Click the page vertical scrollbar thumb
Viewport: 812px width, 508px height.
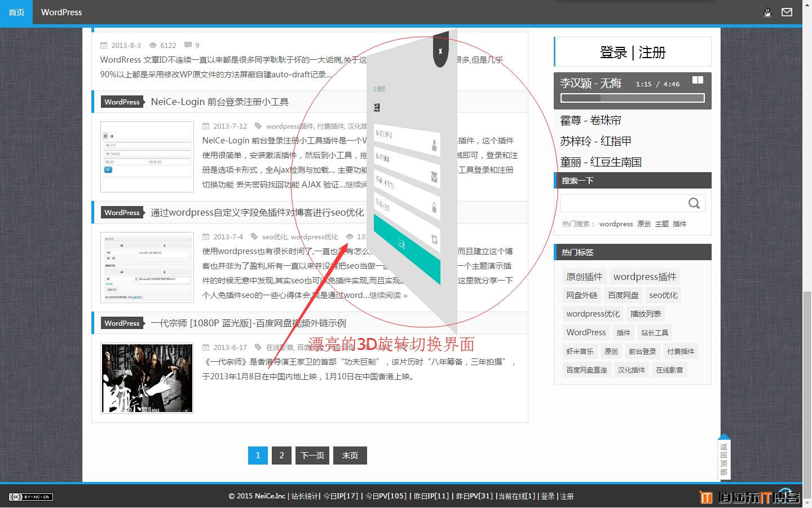tap(807, 394)
